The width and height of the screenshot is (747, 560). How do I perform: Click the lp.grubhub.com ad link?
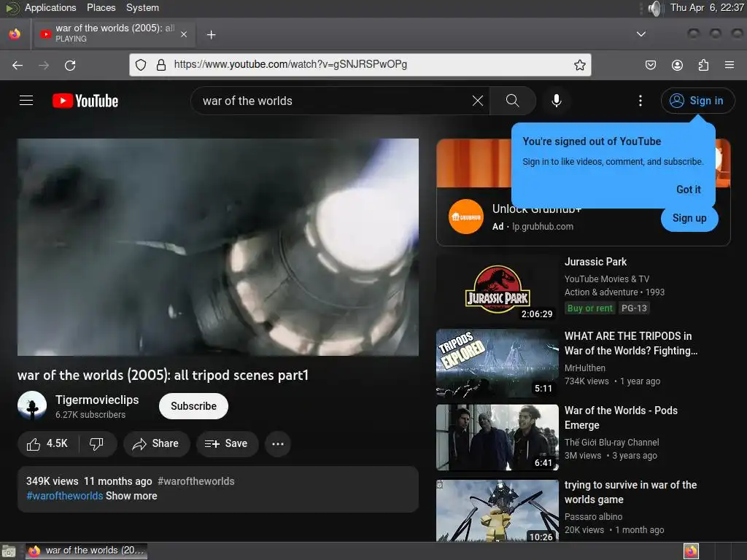coord(543,227)
